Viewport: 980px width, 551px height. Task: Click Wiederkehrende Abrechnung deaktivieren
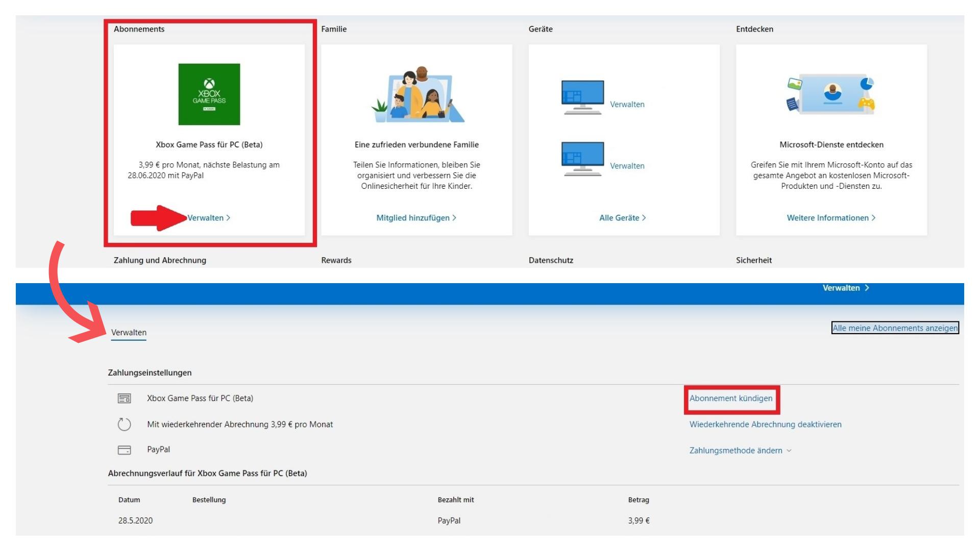click(x=766, y=424)
